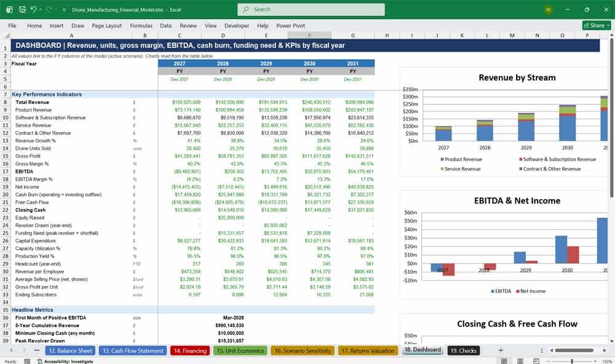Click the Product Revenue legend swatch

pos(442,159)
